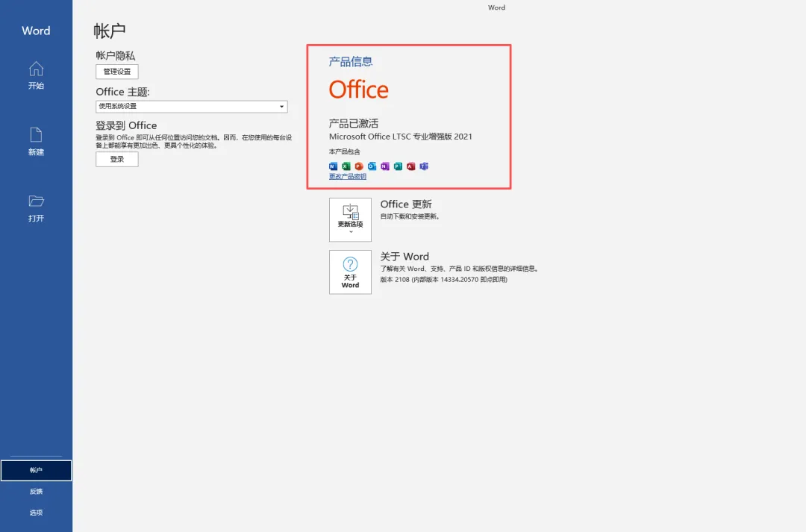Open Word 选项 options
Viewport: 806px width, 532px height.
(x=36, y=513)
